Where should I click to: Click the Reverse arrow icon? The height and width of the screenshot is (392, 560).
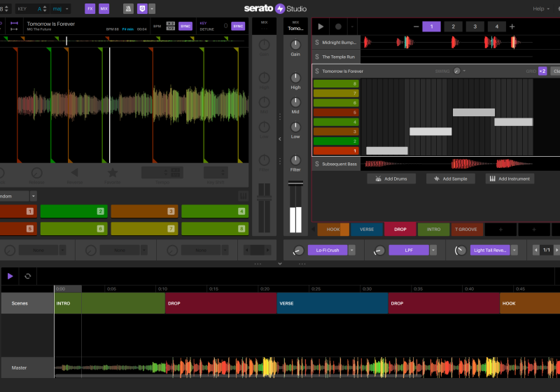coord(75,173)
